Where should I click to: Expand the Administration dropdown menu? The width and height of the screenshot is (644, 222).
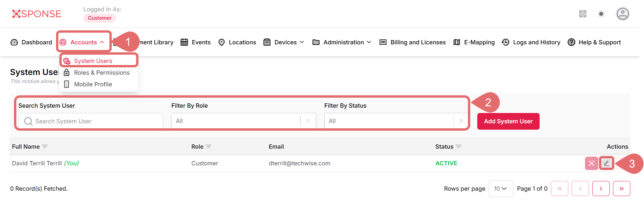342,42
